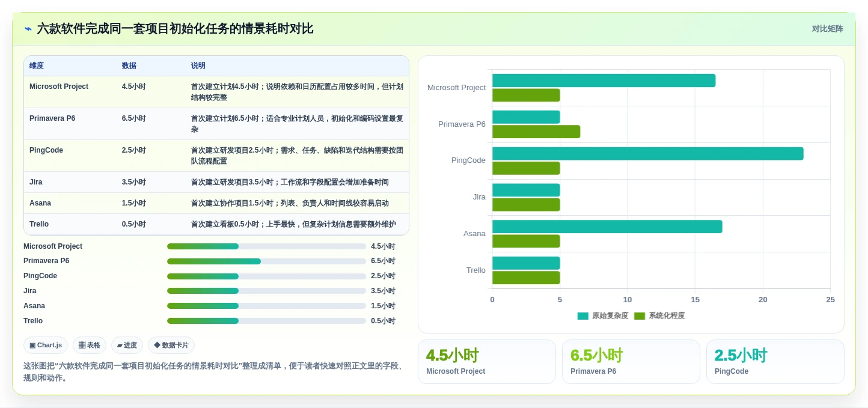Image resolution: width=868 pixels, height=408 pixels.
Task: Click Trello progress bar
Action: [x=266, y=321]
